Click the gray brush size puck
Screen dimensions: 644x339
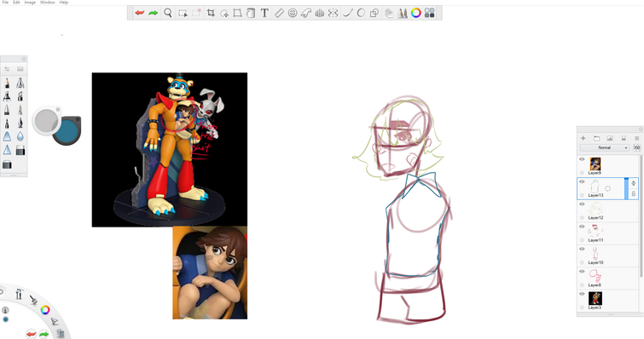46,120
